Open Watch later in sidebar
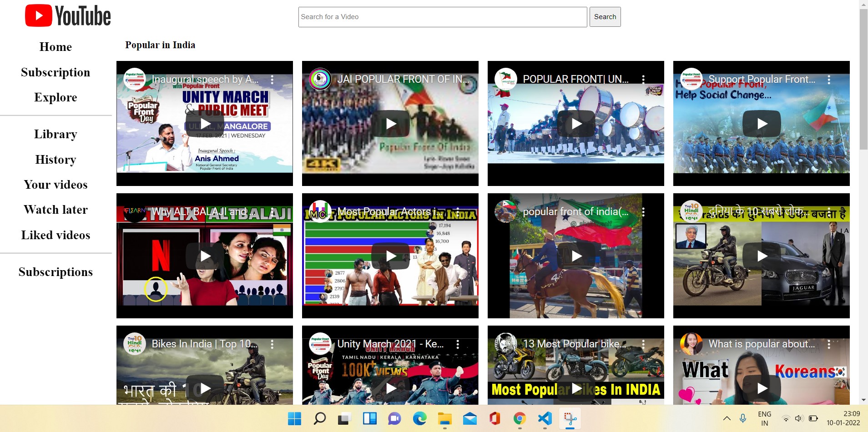Image resolution: width=868 pixels, height=432 pixels. pos(56,210)
